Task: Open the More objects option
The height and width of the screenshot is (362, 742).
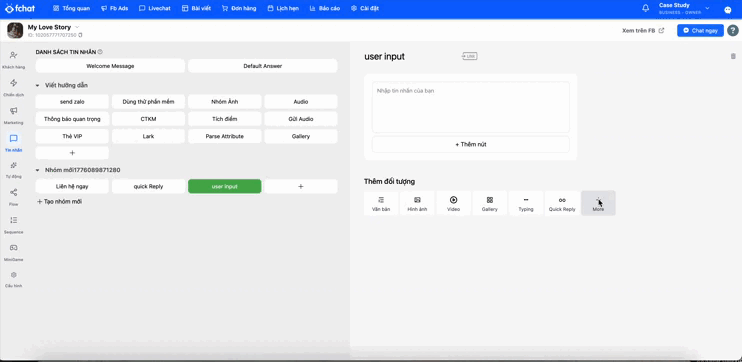Action: click(x=598, y=203)
